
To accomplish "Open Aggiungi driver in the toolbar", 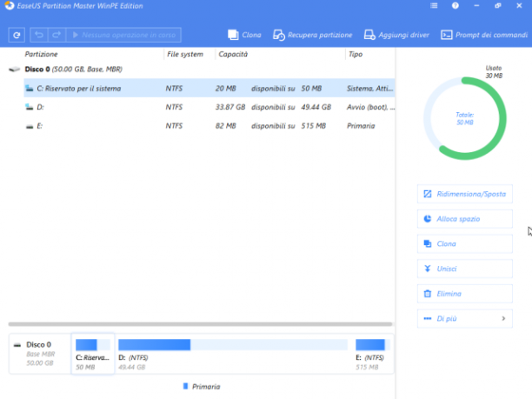I will point(396,35).
